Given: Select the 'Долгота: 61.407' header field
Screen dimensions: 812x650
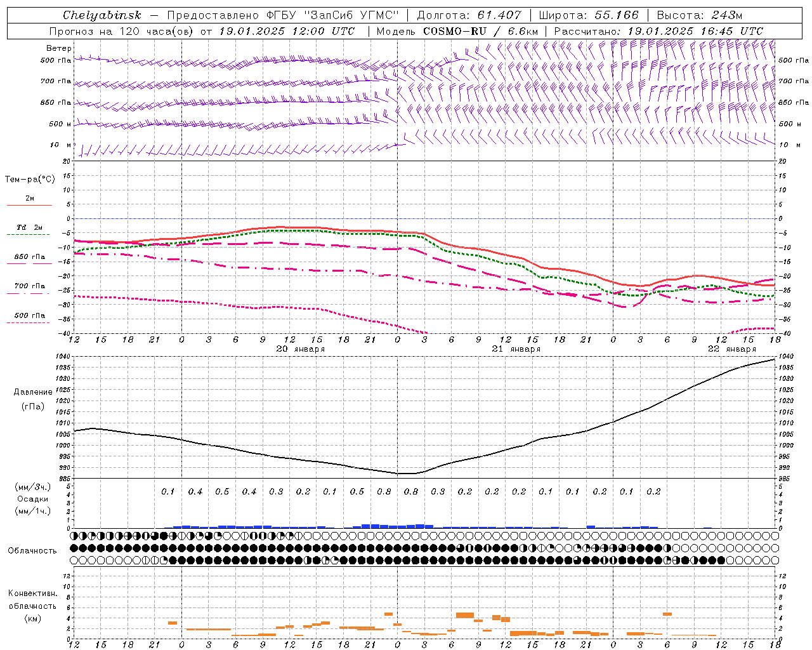Looking at the screenshot, I should click(x=469, y=15).
